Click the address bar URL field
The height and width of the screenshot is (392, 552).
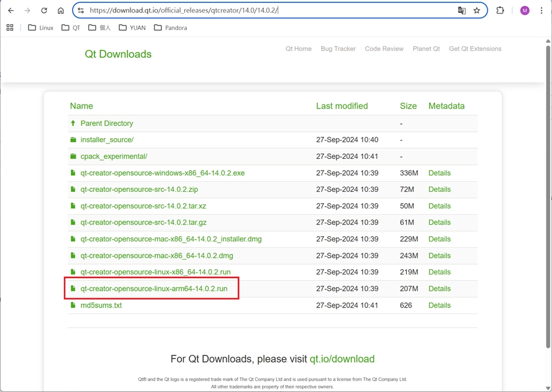[x=266, y=11]
